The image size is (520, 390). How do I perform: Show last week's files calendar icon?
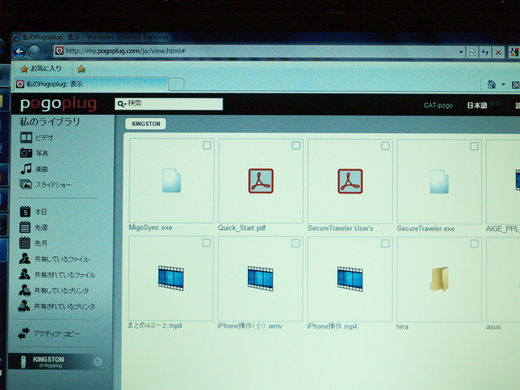point(25,227)
